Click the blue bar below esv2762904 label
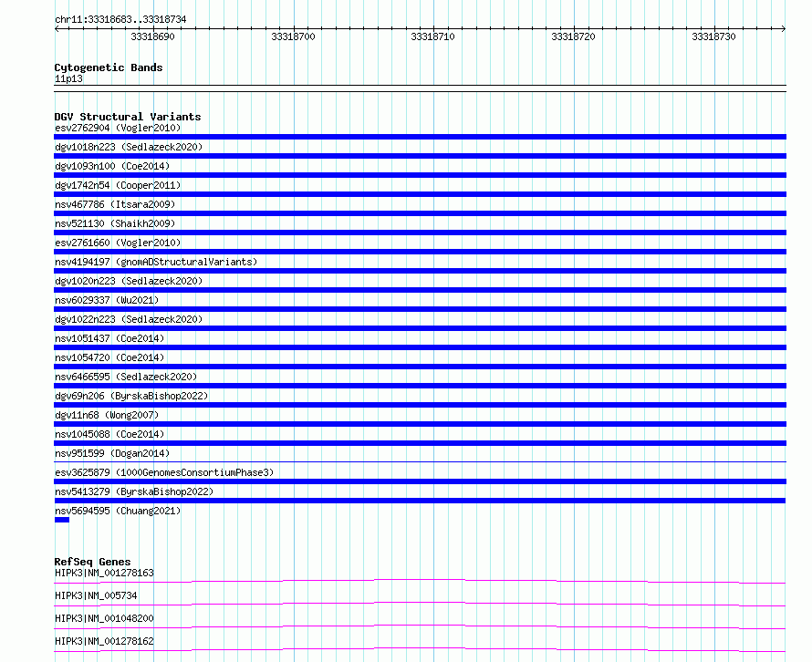 tap(420, 137)
